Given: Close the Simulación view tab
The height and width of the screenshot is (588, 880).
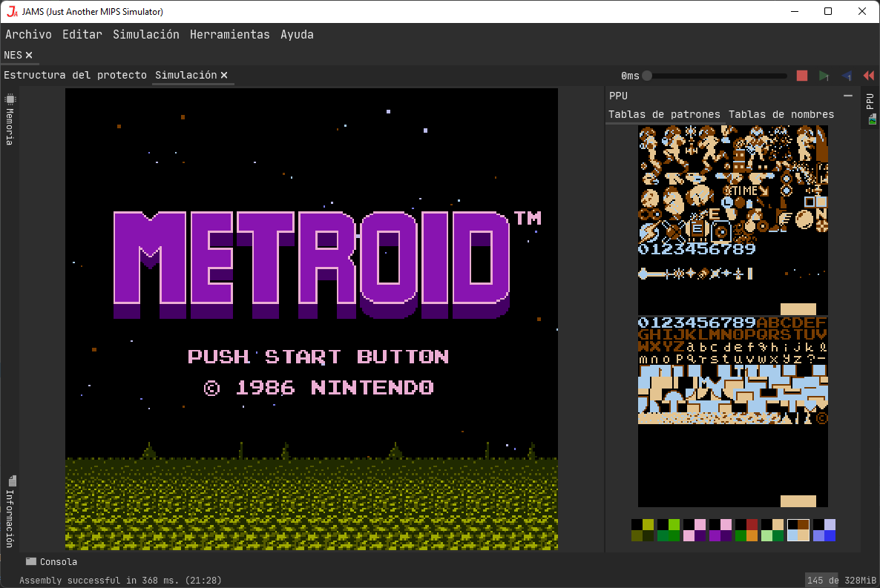Looking at the screenshot, I should coord(224,75).
